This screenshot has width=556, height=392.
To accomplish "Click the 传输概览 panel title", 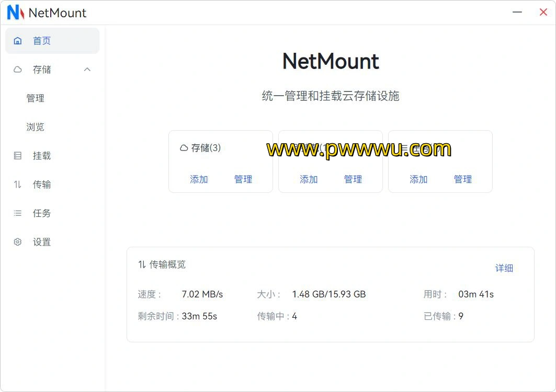I will pos(167,264).
